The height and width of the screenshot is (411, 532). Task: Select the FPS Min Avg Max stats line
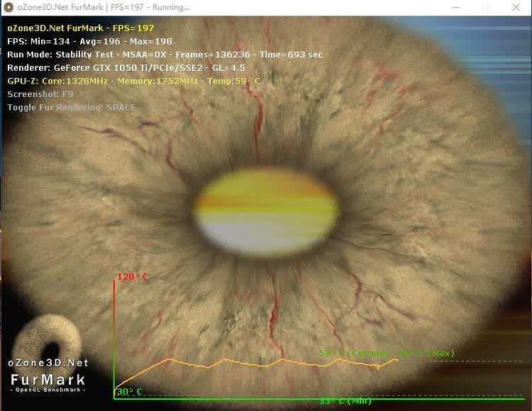(89, 41)
